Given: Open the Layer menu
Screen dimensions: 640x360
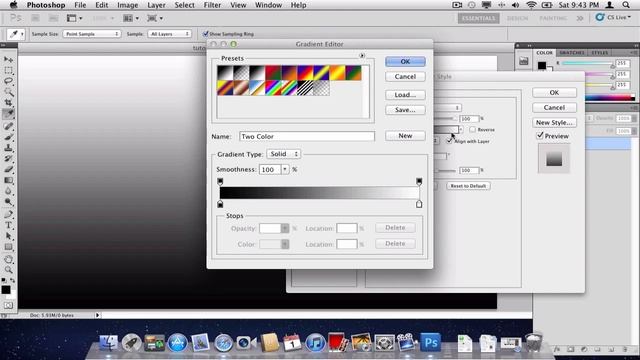Looking at the screenshot, I should click(156, 5).
